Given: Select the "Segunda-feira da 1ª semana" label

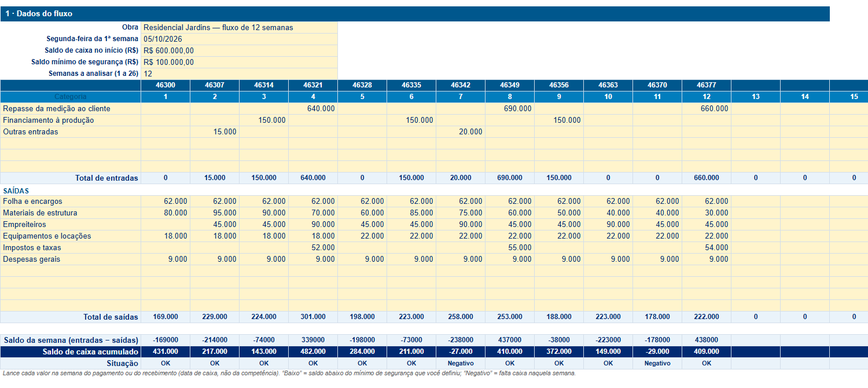Looking at the screenshot, I should point(93,39).
